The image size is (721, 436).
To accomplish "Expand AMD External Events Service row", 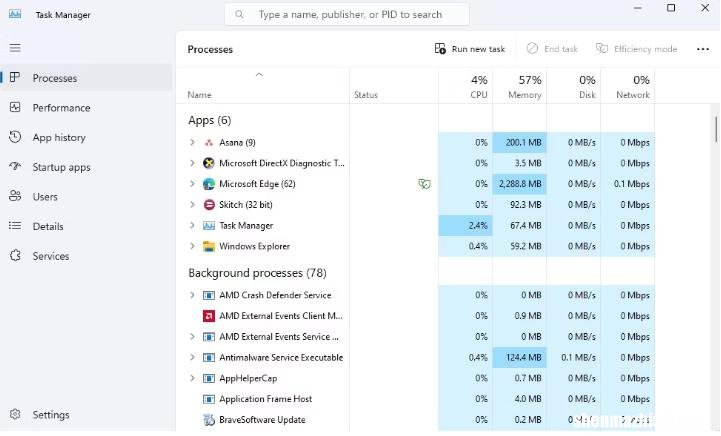I will click(192, 337).
